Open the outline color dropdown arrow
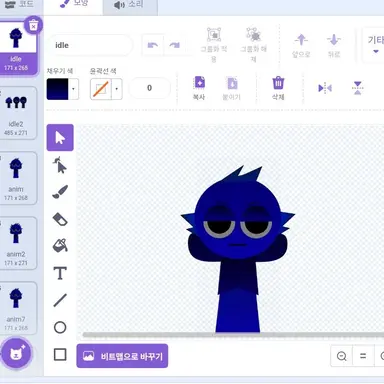The width and height of the screenshot is (384, 384). (117, 89)
